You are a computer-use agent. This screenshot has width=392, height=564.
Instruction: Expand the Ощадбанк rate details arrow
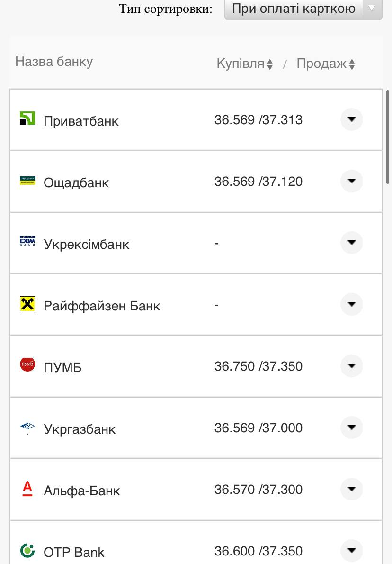(x=351, y=181)
